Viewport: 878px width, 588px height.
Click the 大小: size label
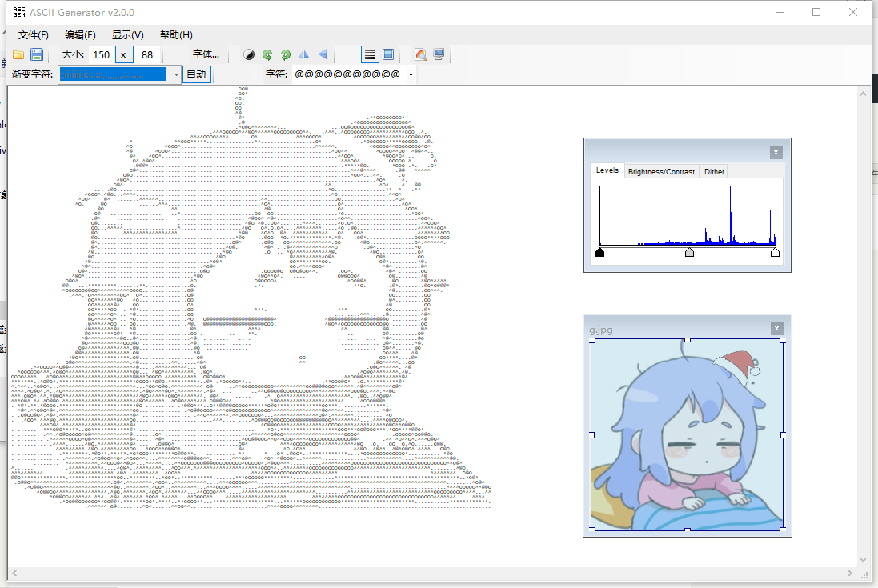pyautogui.click(x=73, y=54)
